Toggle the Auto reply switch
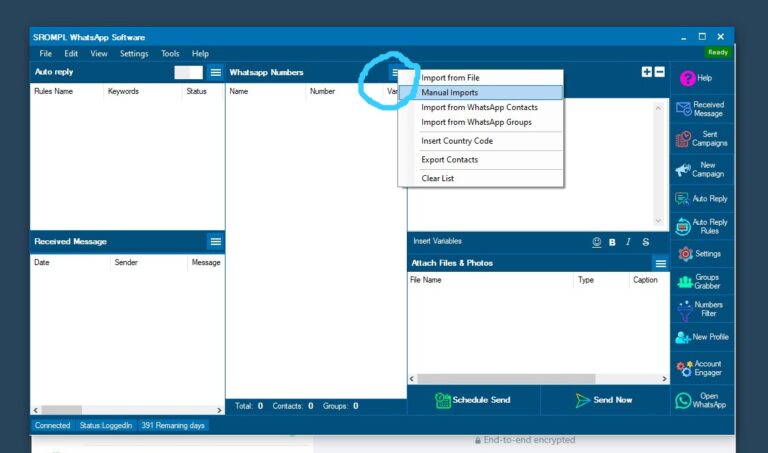Image resolution: width=768 pixels, height=453 pixels. pos(188,73)
